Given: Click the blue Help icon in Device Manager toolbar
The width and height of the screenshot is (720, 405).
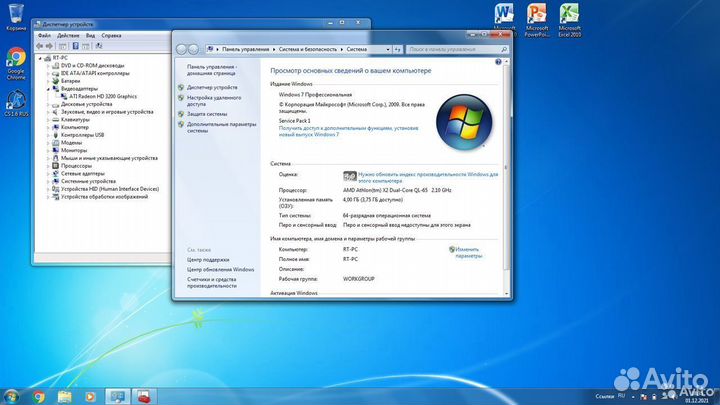Looking at the screenshot, I should tap(75, 46).
